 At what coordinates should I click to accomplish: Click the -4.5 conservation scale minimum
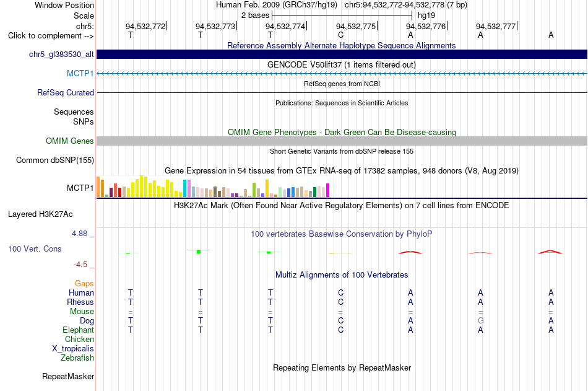tap(80, 265)
